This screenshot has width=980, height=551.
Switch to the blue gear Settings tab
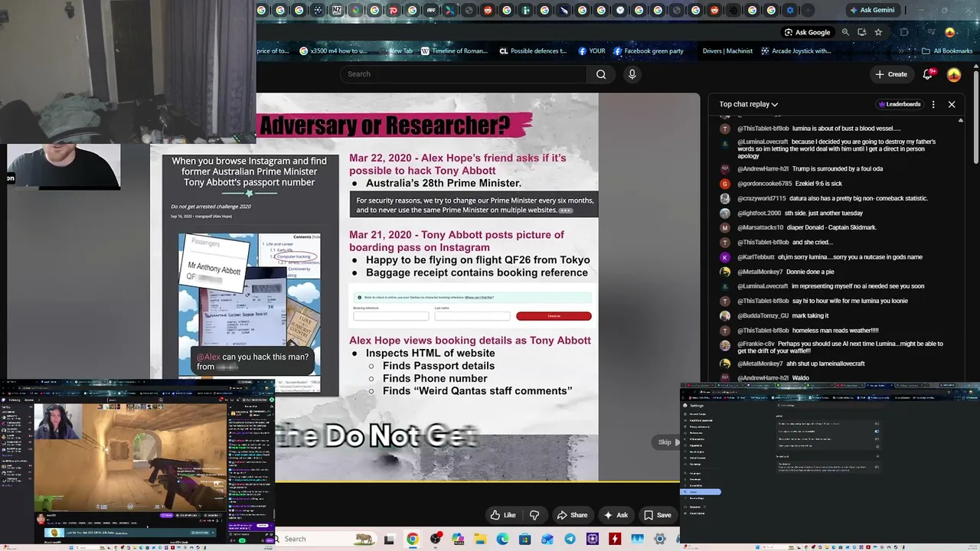pyautogui.click(x=790, y=10)
